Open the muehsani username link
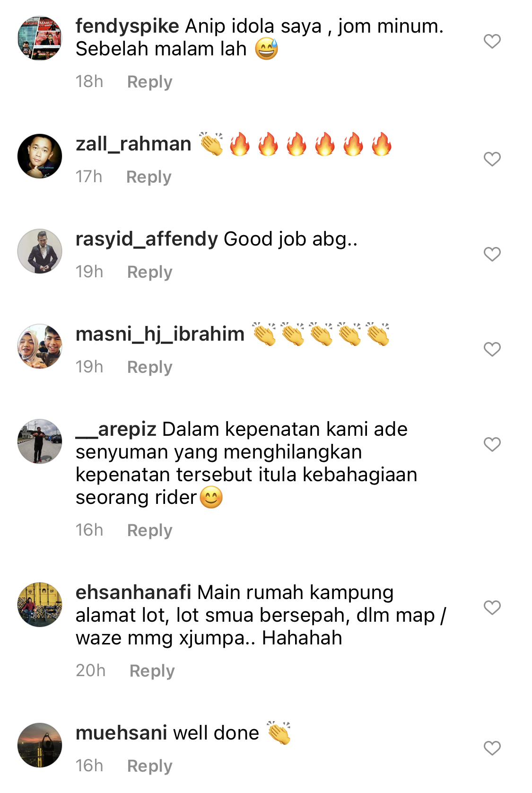This screenshot has width=532, height=793. pyautogui.click(x=122, y=733)
